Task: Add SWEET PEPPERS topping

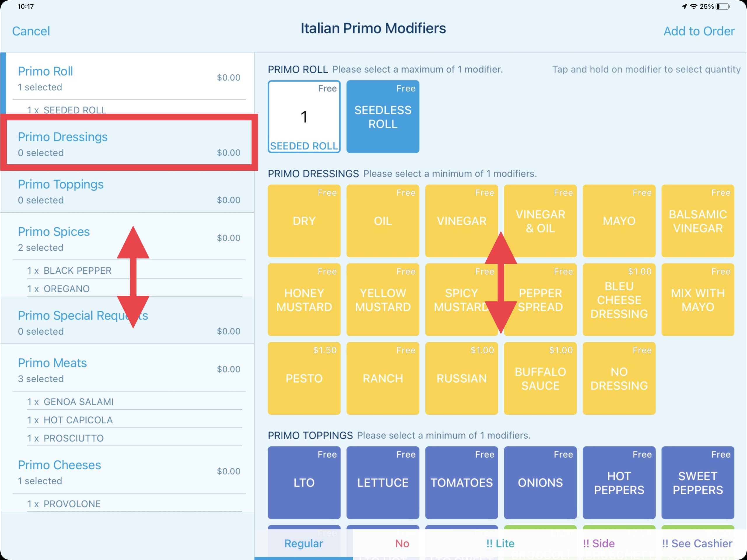Action: [x=697, y=482]
